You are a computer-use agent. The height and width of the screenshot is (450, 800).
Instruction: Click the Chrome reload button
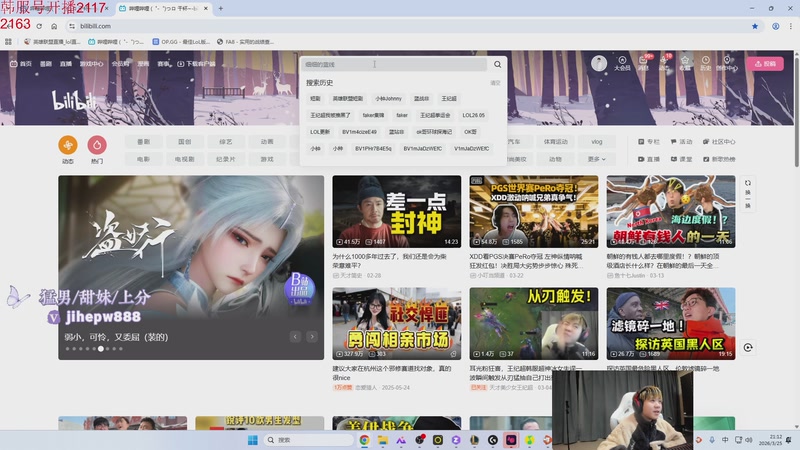point(39,26)
